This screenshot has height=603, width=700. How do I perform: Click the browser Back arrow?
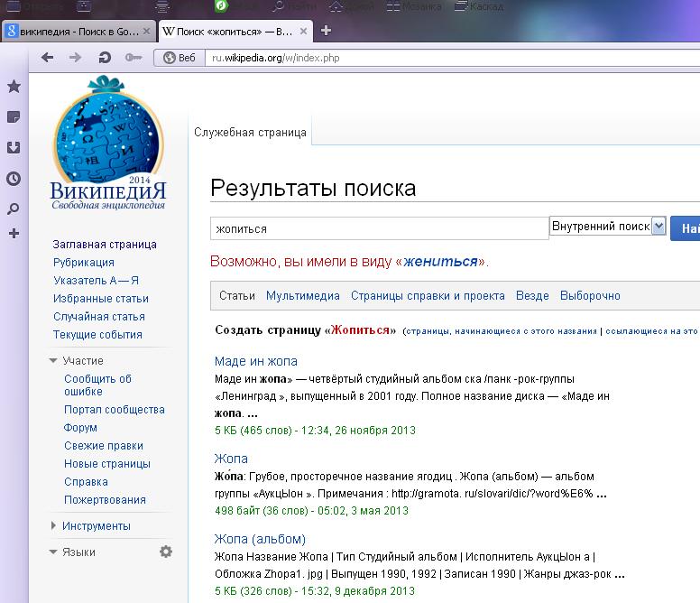point(48,58)
